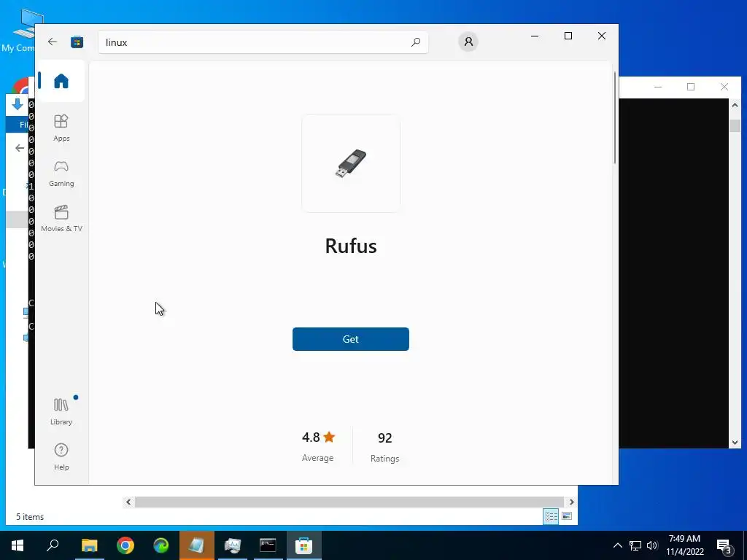Open taskbar search magnifier
The height and width of the screenshot is (560, 747).
(x=53, y=545)
